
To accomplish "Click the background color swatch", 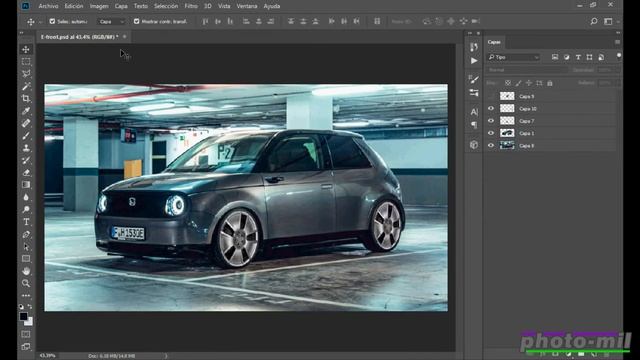I will tap(30, 322).
